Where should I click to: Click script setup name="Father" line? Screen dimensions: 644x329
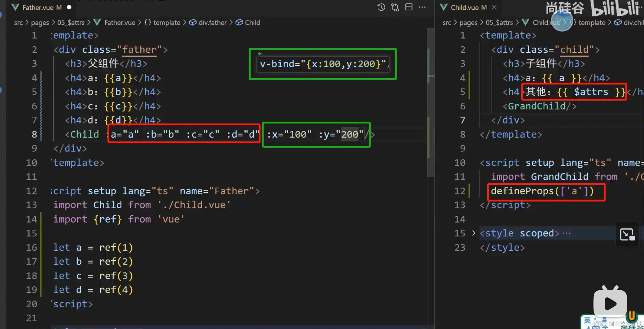tap(156, 191)
